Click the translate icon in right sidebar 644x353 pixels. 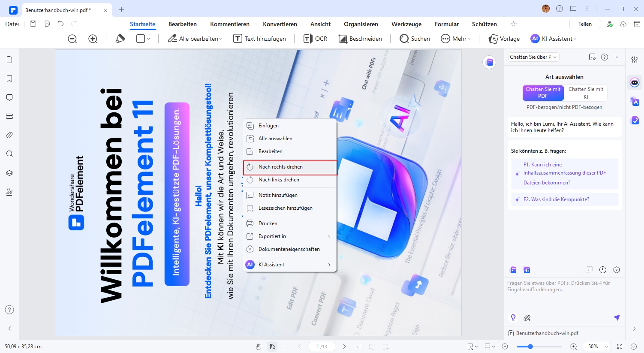click(635, 101)
